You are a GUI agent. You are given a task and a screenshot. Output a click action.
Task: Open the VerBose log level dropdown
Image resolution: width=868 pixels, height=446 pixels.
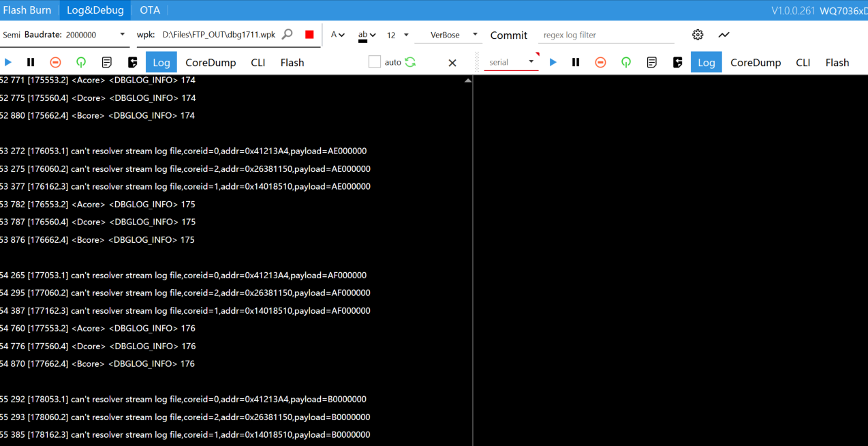[448, 34]
